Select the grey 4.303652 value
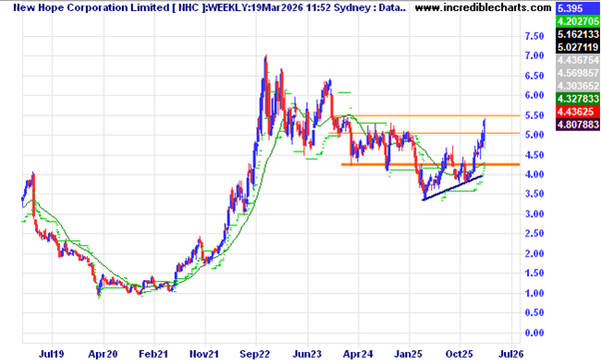Viewport: 601px width, 364px height. 578,86
